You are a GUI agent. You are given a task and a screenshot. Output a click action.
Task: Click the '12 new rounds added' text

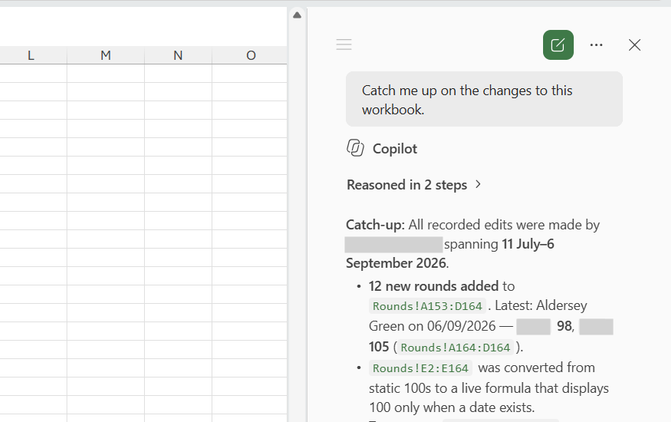(433, 286)
